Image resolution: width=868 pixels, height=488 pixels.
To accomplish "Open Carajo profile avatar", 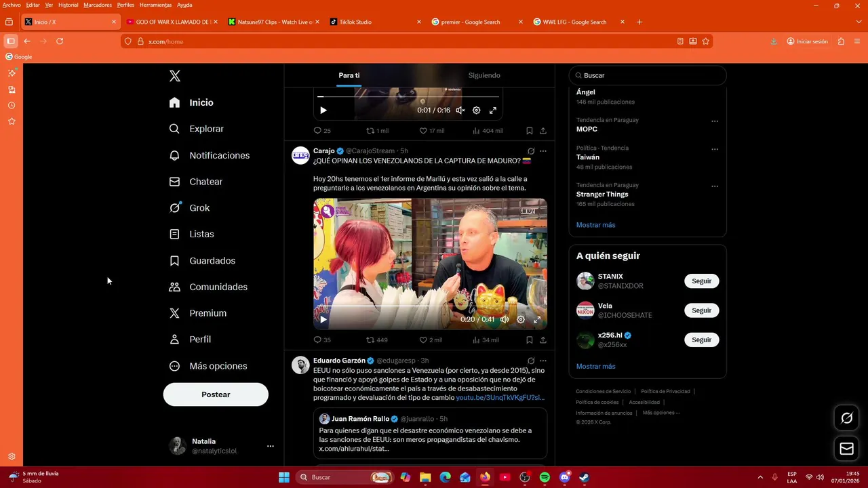I will [300, 156].
